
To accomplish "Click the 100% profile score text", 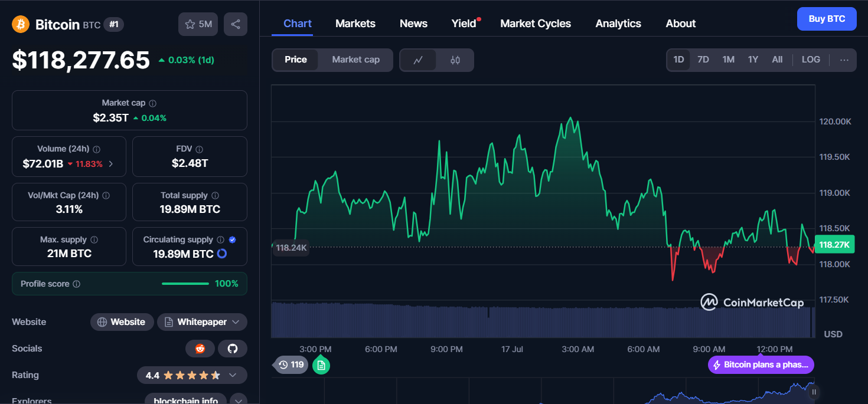I will [x=227, y=284].
